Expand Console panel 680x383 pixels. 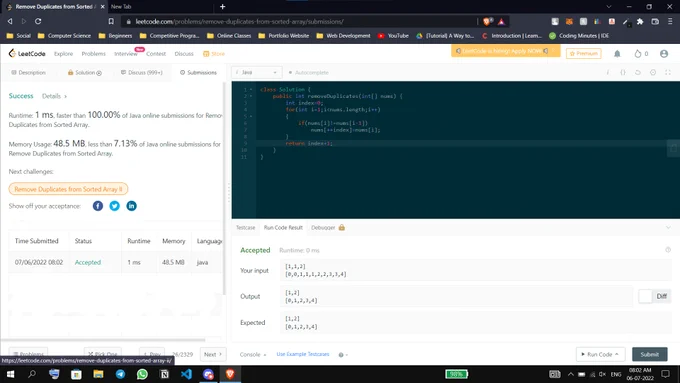tap(253, 354)
